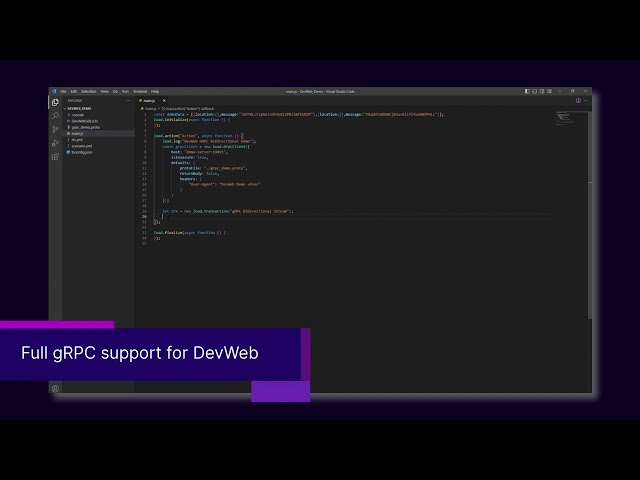Open the File menu

[x=63, y=91]
